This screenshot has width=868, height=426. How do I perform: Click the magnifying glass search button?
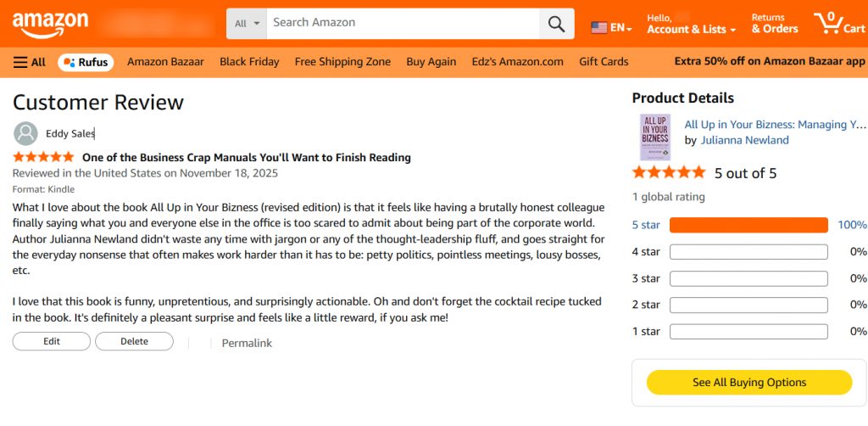[556, 24]
